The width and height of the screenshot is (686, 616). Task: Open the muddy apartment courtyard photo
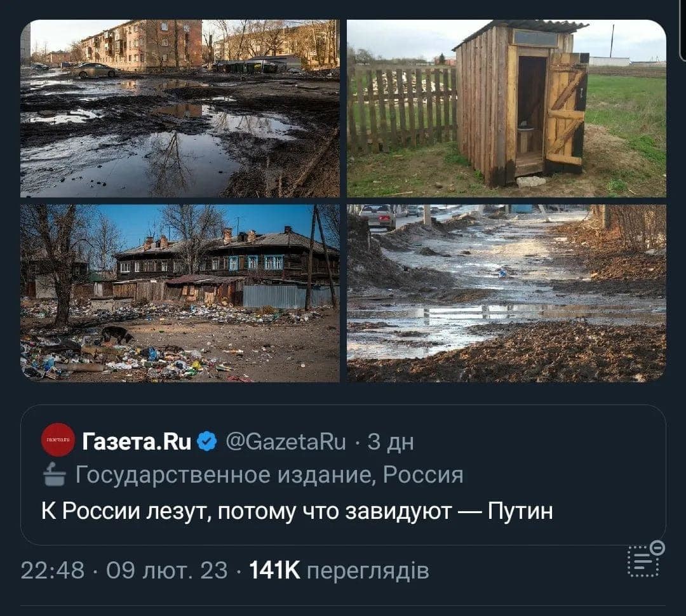(180, 108)
